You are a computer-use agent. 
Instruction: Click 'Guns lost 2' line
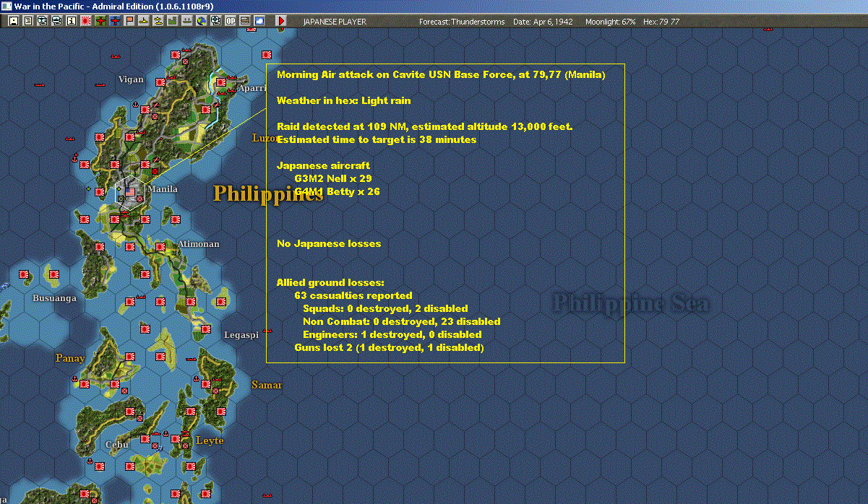389,347
